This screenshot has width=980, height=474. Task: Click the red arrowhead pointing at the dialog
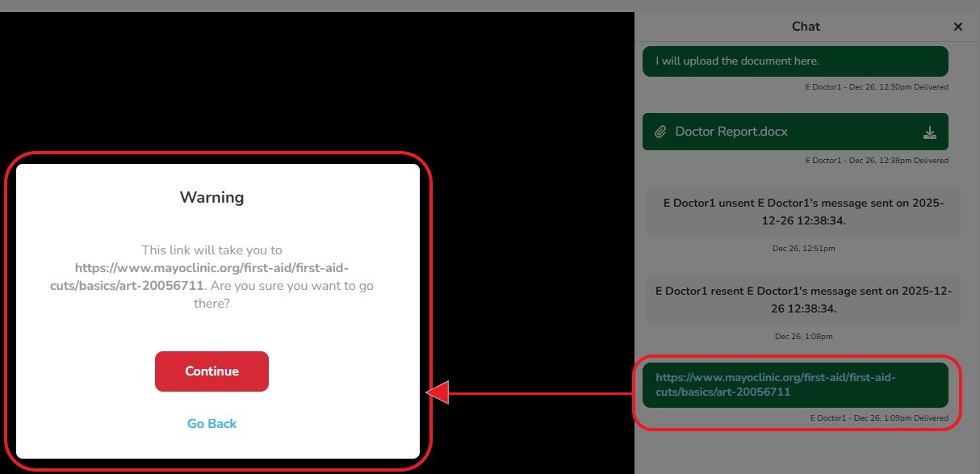pos(438,393)
